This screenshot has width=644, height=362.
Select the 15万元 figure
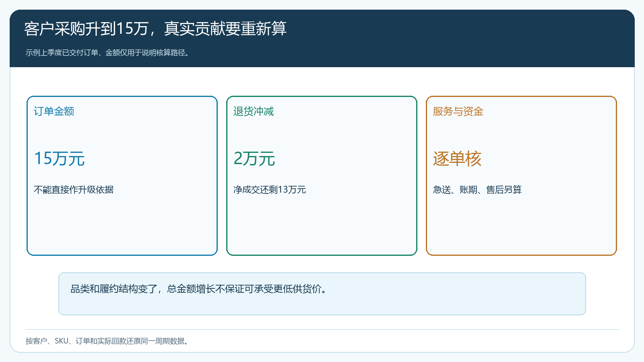click(x=59, y=158)
